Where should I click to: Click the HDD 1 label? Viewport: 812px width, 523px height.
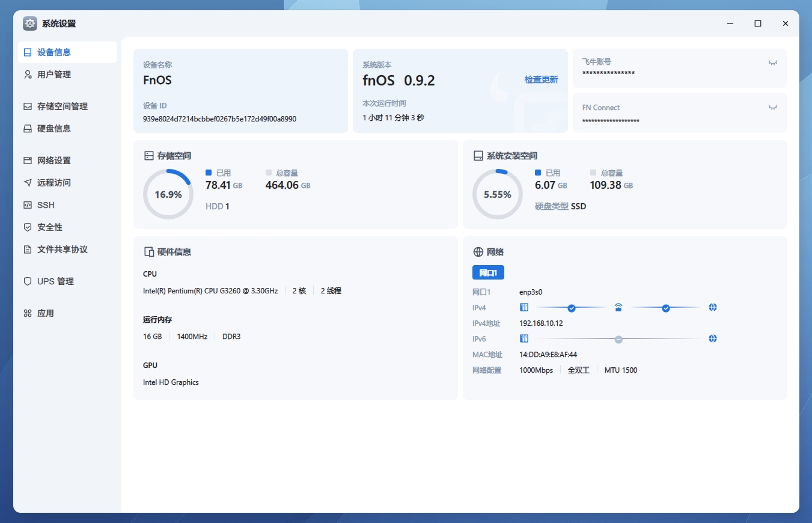coord(218,206)
